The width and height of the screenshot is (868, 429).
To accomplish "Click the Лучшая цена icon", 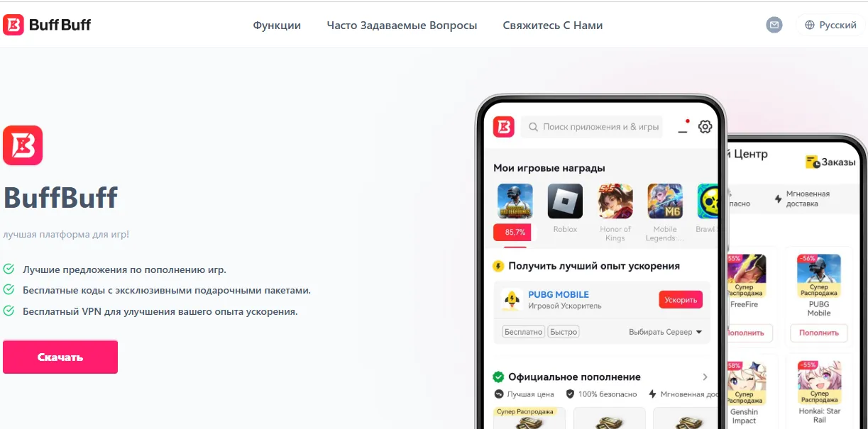I will click(x=498, y=394).
